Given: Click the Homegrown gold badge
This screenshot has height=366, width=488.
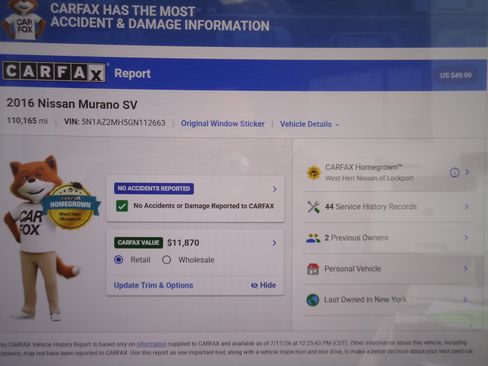Looking at the screenshot, I should [x=70, y=207].
